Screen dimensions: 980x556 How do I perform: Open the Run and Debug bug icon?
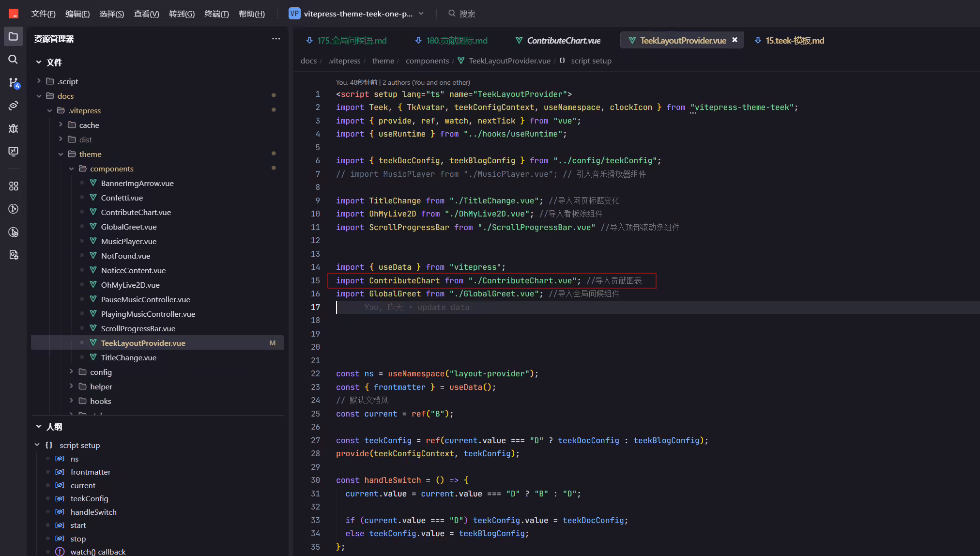click(x=14, y=128)
